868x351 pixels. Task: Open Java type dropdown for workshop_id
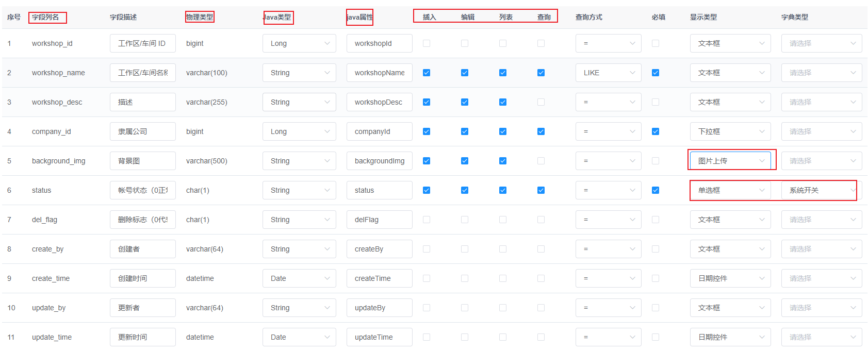[x=299, y=43]
